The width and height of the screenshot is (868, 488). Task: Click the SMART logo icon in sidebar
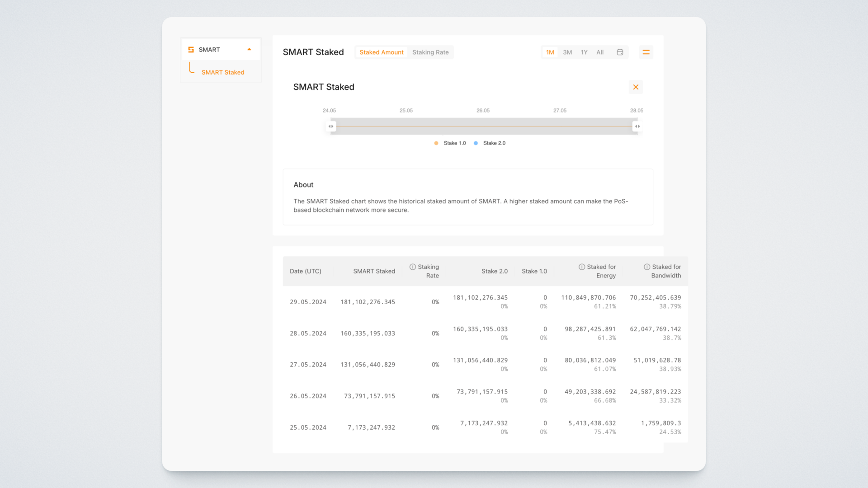coord(191,50)
